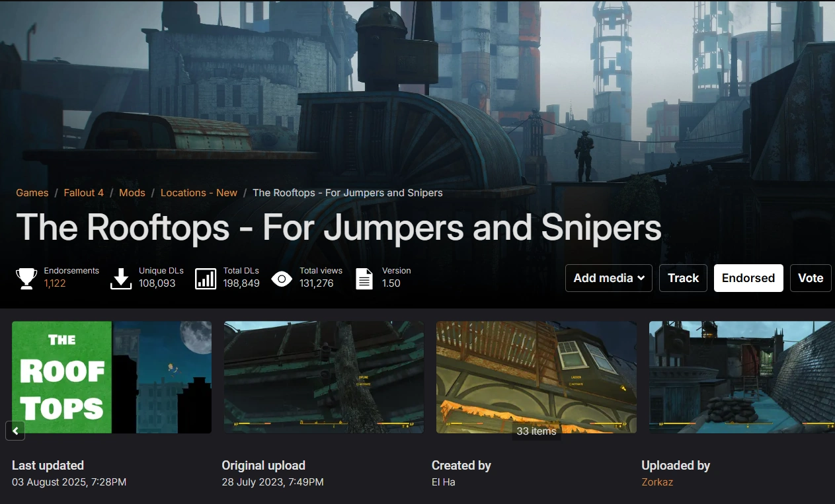Open uploader profile Zorkaz
The height and width of the screenshot is (504, 835).
tap(657, 482)
